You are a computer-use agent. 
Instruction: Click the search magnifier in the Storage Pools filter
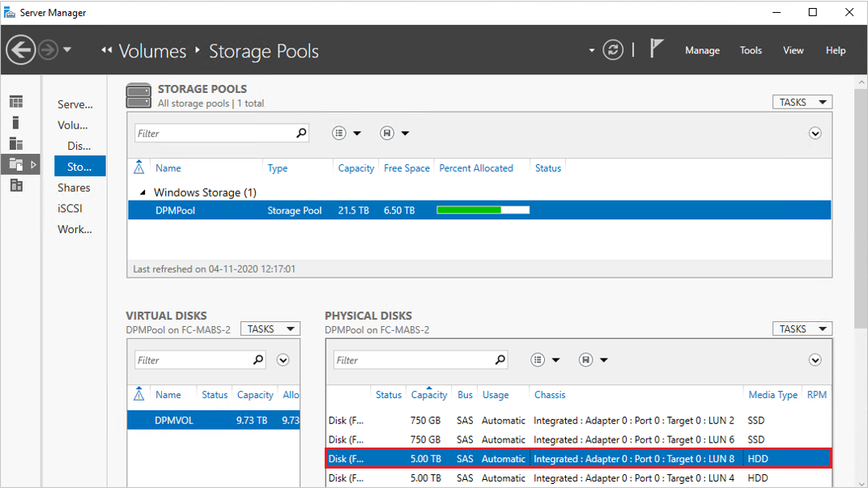pos(301,133)
